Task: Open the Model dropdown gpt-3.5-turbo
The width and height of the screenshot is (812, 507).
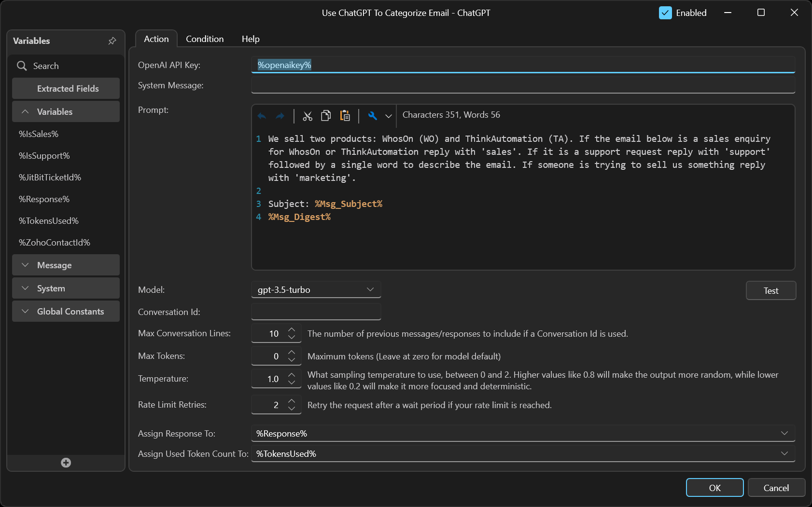Action: (316, 289)
